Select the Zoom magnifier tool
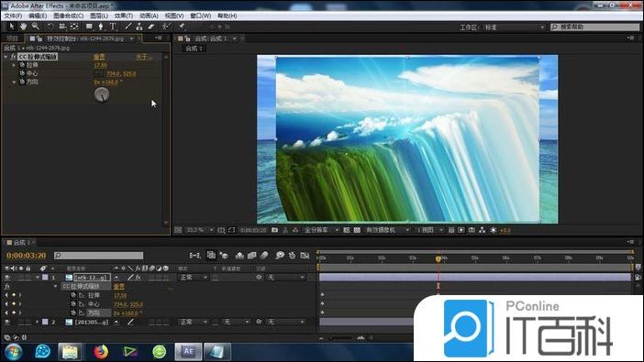Viewport: 644px width, 362px height. [x=36, y=27]
